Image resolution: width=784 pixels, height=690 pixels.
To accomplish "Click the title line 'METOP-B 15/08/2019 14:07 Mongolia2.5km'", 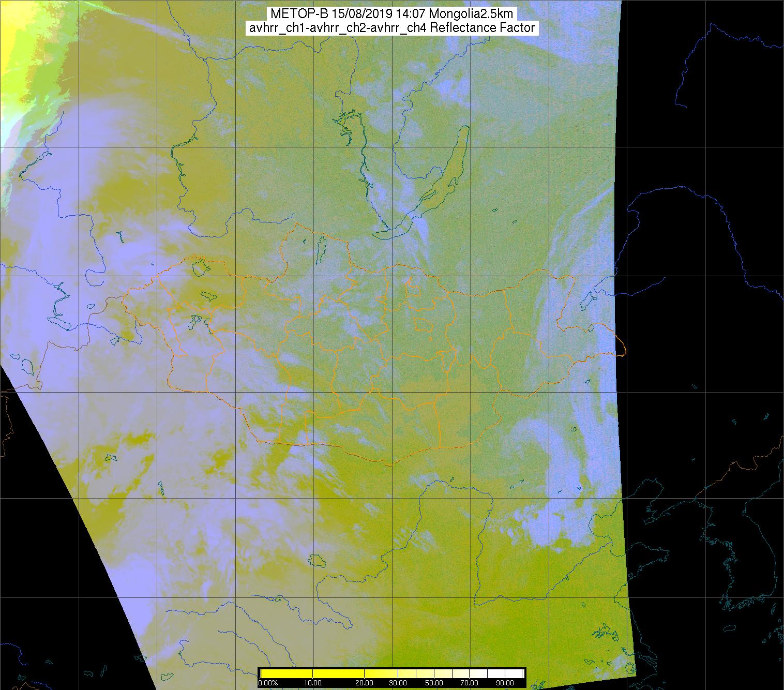I will click(392, 14).
